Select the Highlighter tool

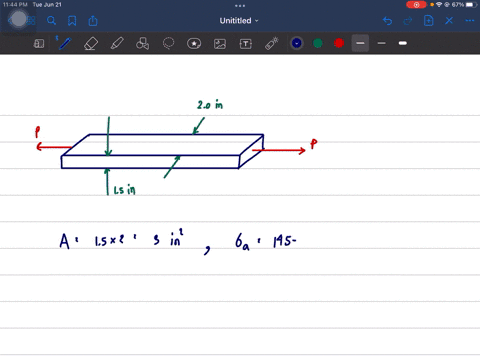117,43
